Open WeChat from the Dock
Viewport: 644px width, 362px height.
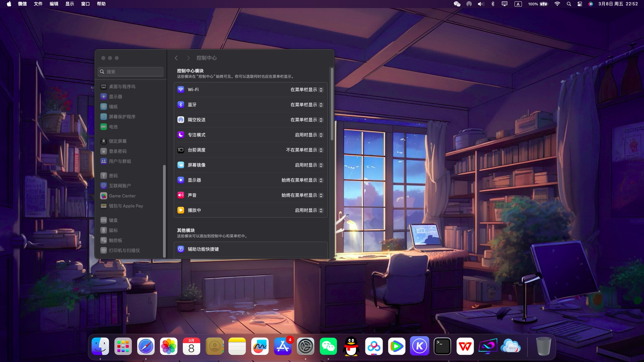[x=328, y=346]
